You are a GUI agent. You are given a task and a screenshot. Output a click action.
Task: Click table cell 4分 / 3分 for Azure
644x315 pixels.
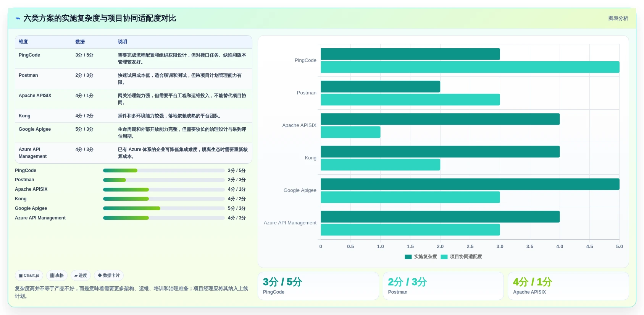(x=84, y=149)
